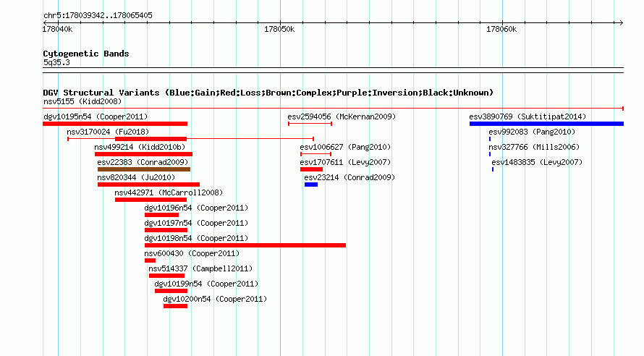
Task: Open the nsv600430 (Cooper2011) variant
Action: tap(192, 253)
